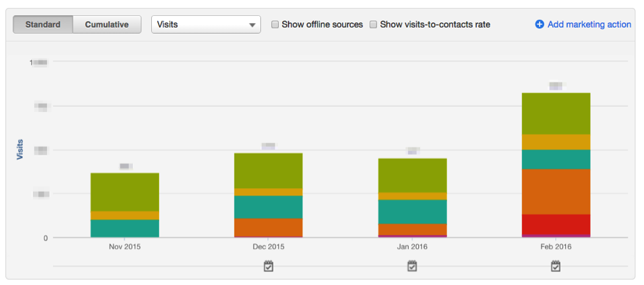The width and height of the screenshot is (644, 285).
Task: Select the orange segment of the Feb 2016 bar
Action: click(x=555, y=191)
